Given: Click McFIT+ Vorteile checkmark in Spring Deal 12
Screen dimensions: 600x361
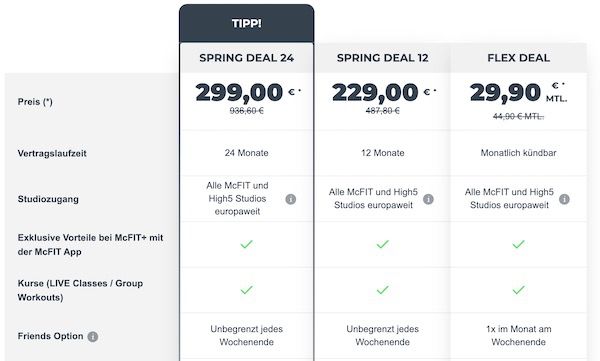Looking at the screenshot, I should tap(382, 244).
